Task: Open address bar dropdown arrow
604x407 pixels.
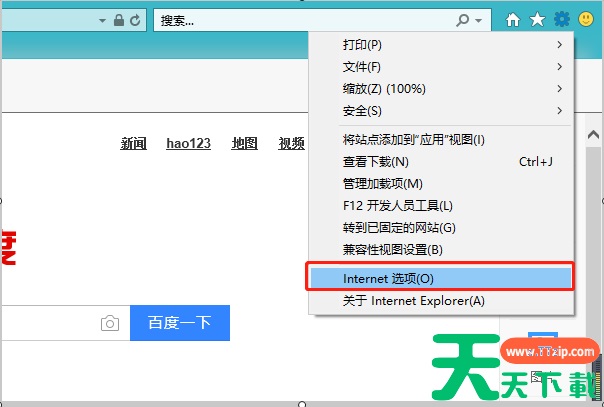Action: pyautogui.click(x=102, y=21)
